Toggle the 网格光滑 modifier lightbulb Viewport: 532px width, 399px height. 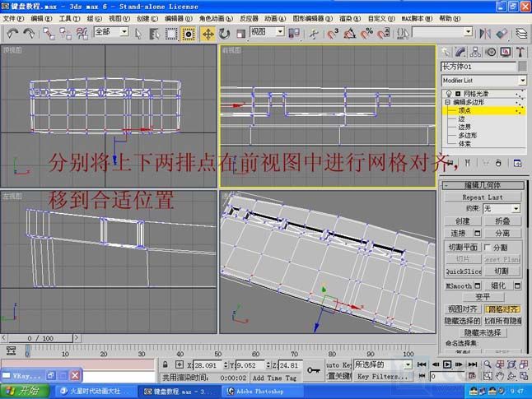tap(449, 93)
